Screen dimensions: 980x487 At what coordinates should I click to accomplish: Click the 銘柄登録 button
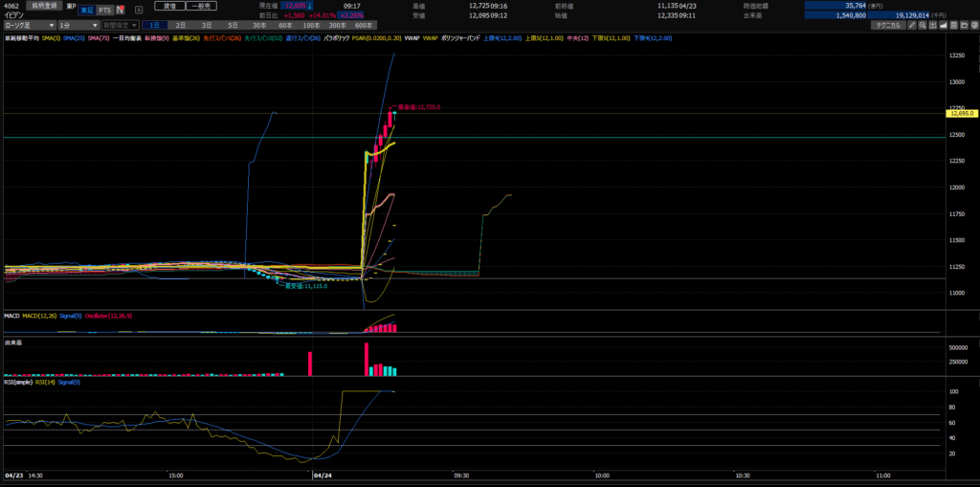point(46,6)
